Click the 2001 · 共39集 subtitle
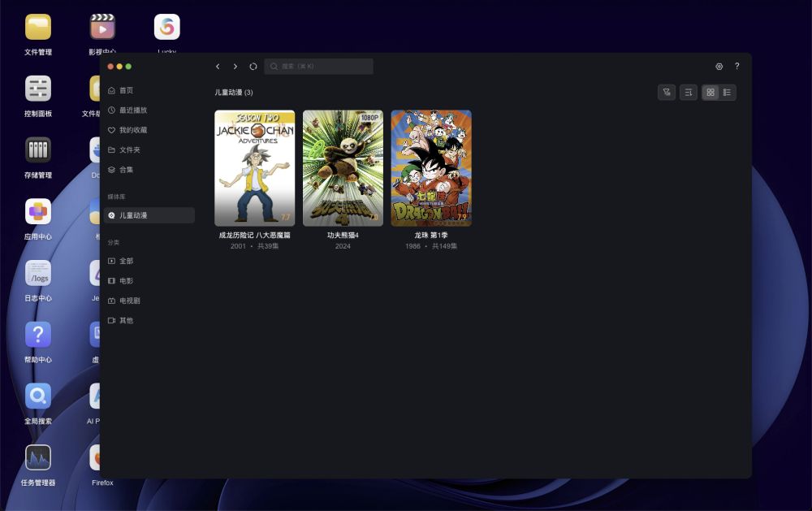This screenshot has width=812, height=511. tap(255, 246)
